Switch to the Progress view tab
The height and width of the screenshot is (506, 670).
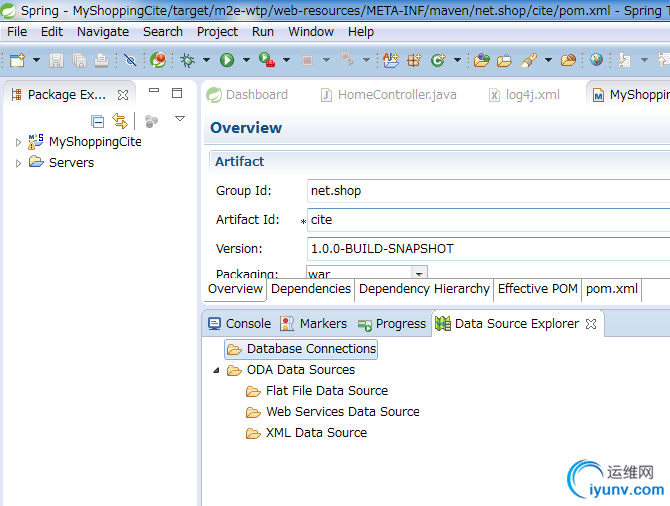coord(392,324)
